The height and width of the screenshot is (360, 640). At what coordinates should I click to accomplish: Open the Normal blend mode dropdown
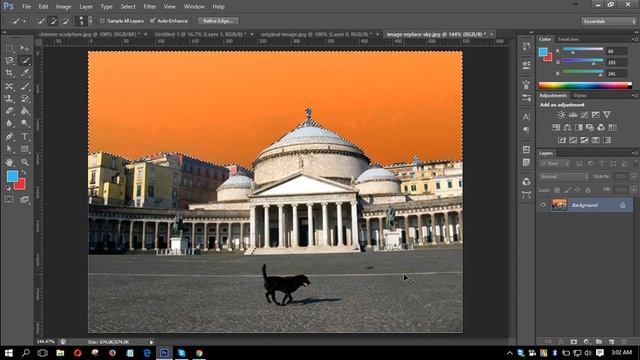point(564,177)
